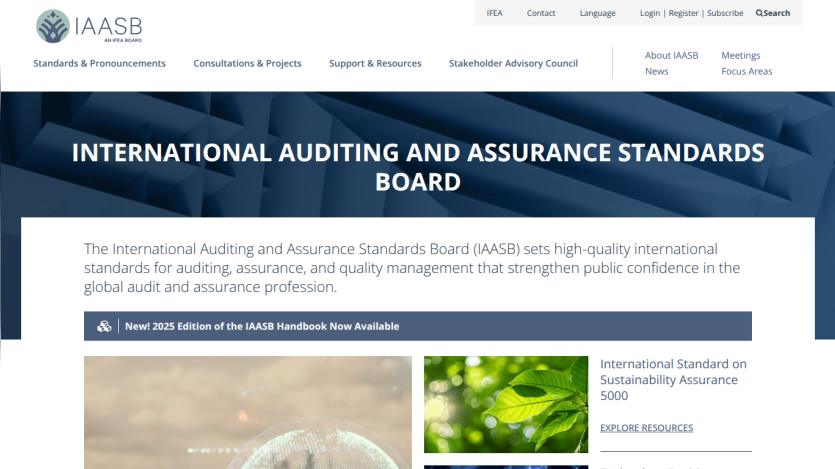Open the Contact page
Screen dimensions: 835x469
point(541,13)
